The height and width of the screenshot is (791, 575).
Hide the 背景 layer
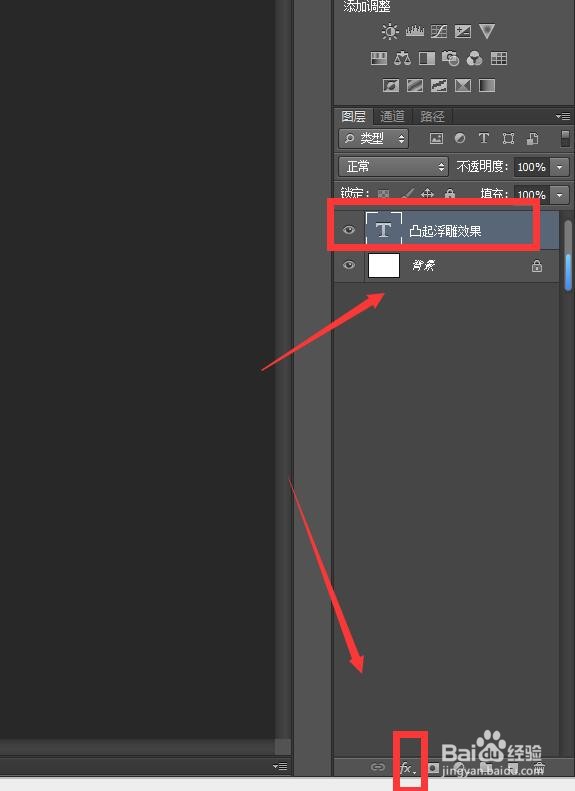click(349, 265)
